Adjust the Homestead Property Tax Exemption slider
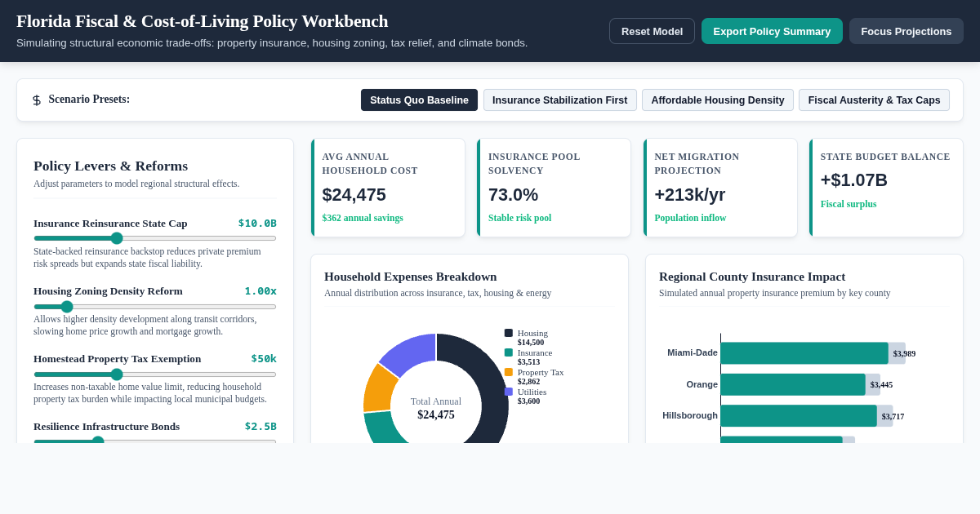Image resolution: width=980 pixels, height=514 pixels. [x=155, y=374]
